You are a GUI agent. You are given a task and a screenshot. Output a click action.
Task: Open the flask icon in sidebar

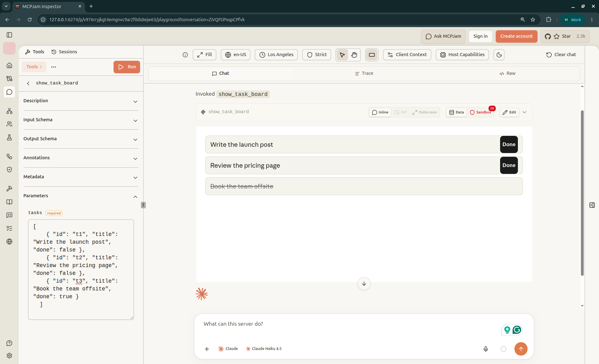click(9, 137)
